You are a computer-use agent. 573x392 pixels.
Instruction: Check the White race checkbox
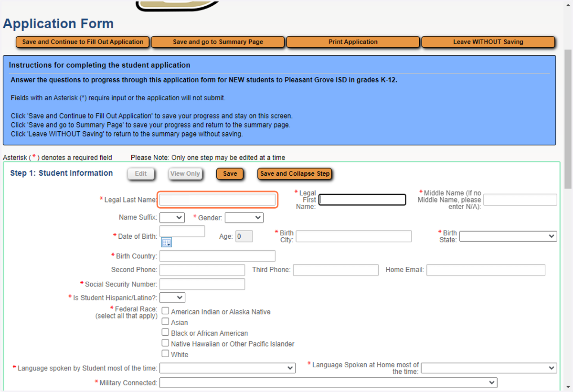[x=165, y=354]
